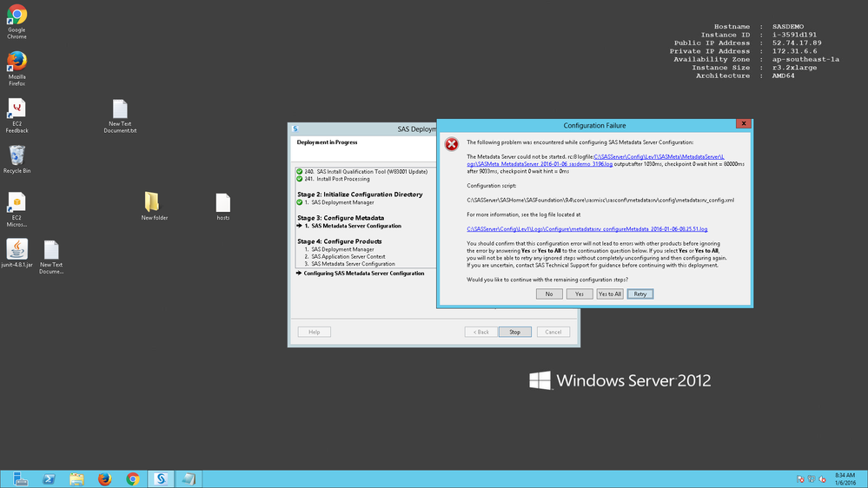Open EC2 Feedback desktop shortcut
The height and width of the screenshot is (488, 868).
pyautogui.click(x=17, y=115)
